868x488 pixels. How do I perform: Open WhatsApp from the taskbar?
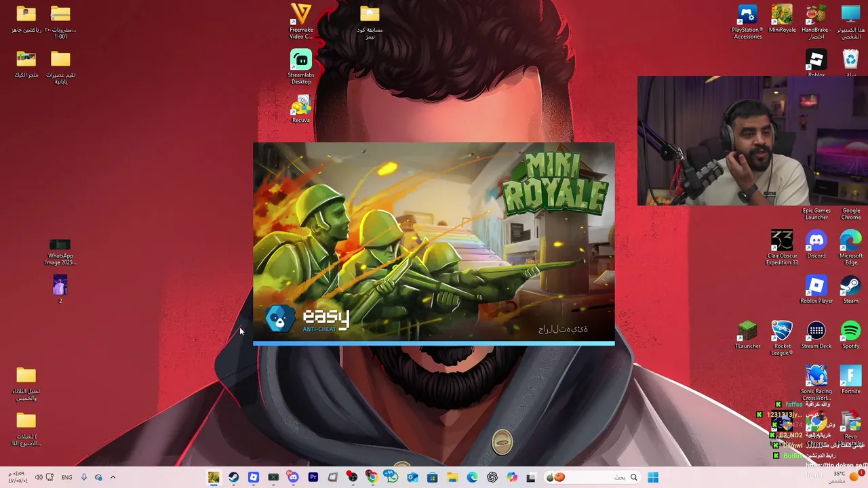[x=392, y=477]
